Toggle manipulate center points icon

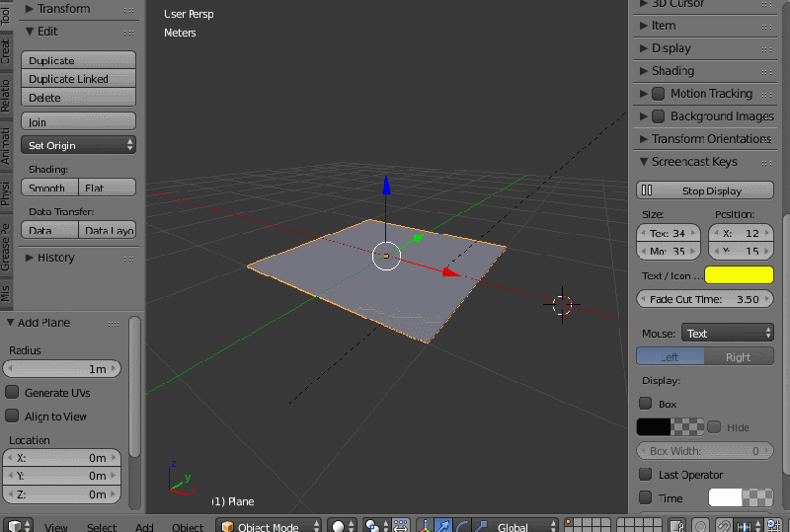400,526
